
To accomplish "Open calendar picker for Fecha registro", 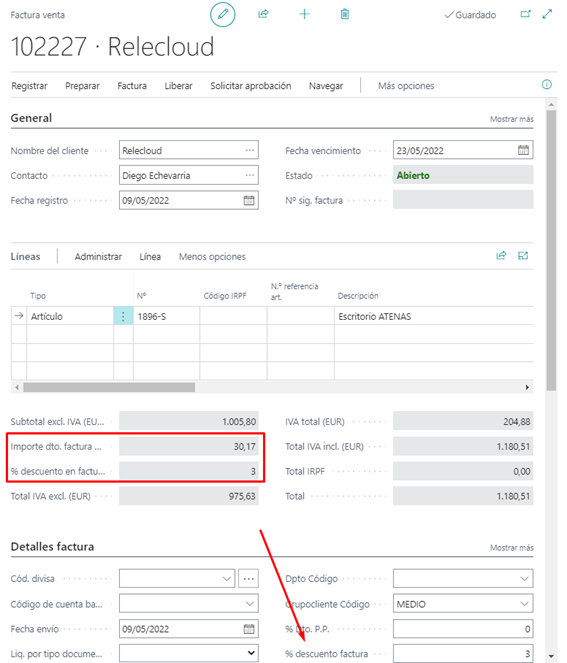I will pyautogui.click(x=249, y=200).
